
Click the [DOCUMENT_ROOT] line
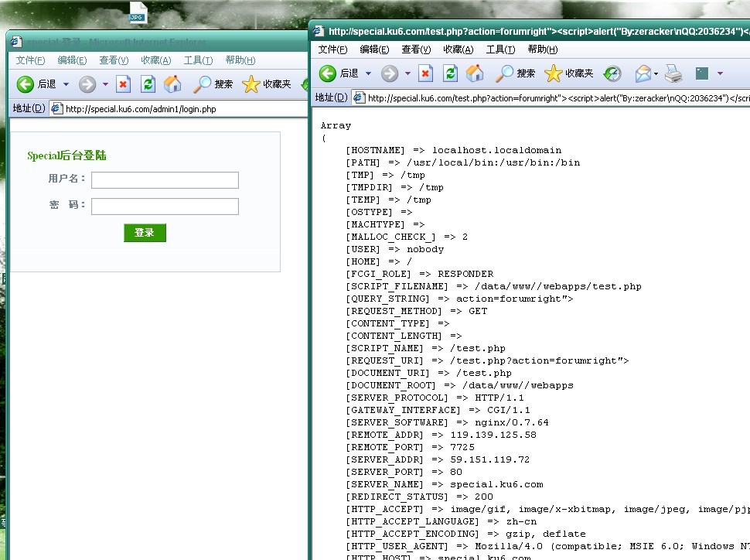pyautogui.click(x=459, y=385)
